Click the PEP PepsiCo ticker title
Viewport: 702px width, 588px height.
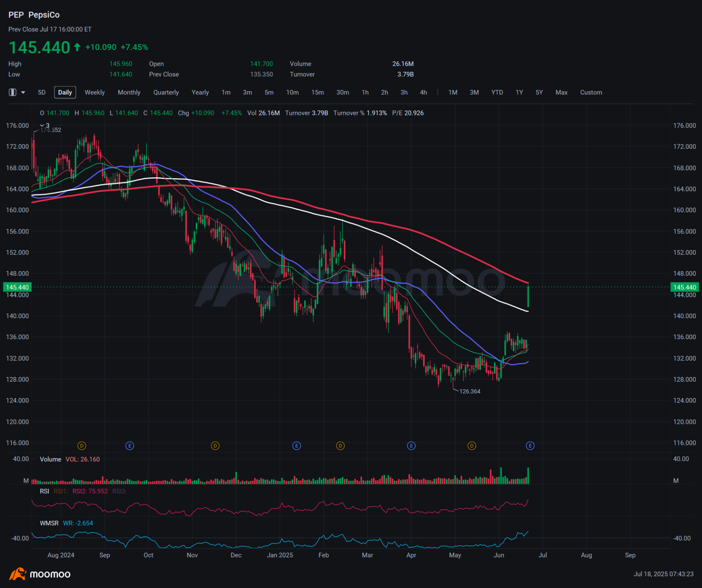(x=34, y=15)
